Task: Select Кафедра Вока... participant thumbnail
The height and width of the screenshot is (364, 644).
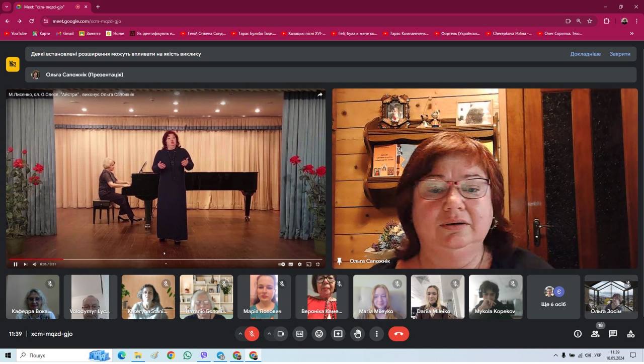Action: tap(33, 297)
